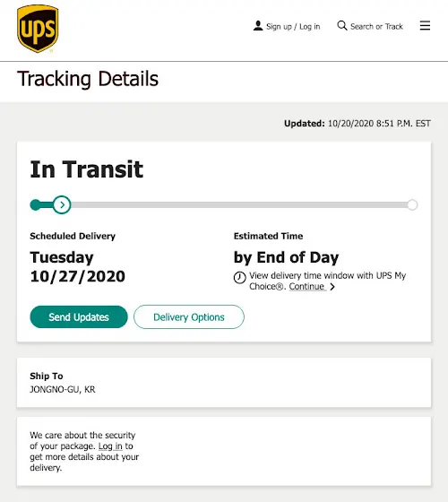Click the clock icon beside delivery window text
This screenshot has width=448, height=502.
(x=240, y=278)
